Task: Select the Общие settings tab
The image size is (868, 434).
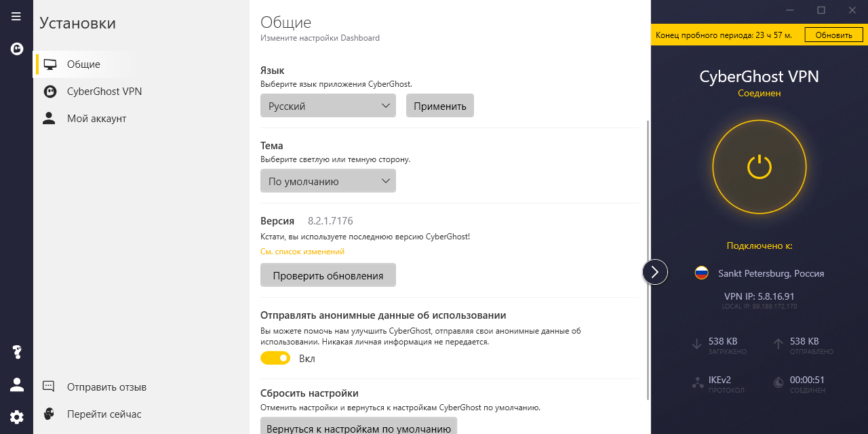Action: [x=83, y=64]
